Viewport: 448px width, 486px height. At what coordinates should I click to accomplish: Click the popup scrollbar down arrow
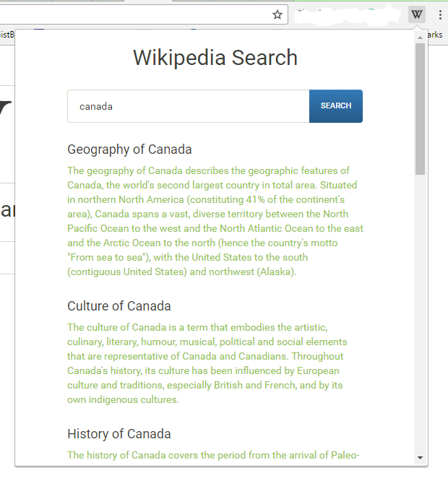[420, 458]
